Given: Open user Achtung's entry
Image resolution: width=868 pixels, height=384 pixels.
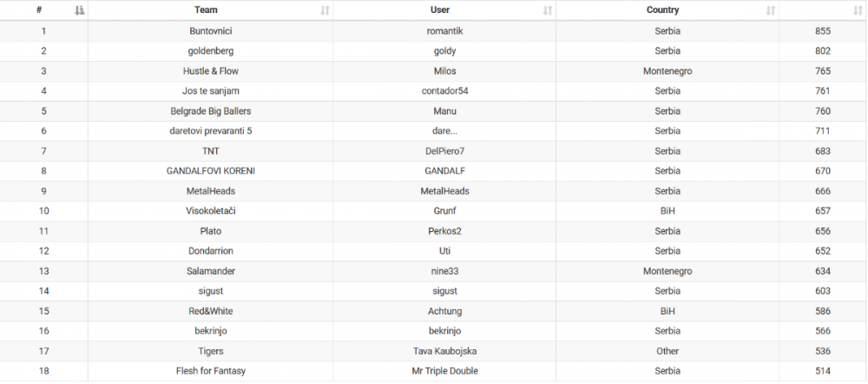Looking at the screenshot, I should tap(444, 311).
